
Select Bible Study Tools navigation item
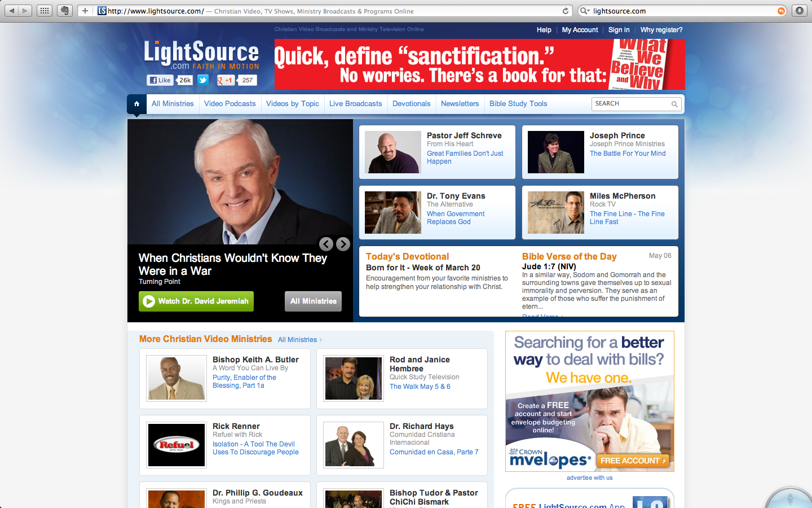[518, 104]
